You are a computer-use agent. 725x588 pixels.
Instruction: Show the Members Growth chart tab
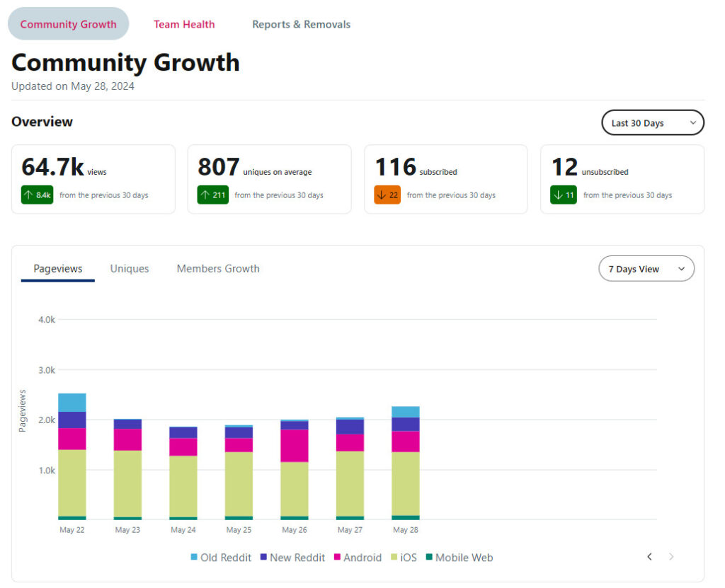pyautogui.click(x=218, y=269)
